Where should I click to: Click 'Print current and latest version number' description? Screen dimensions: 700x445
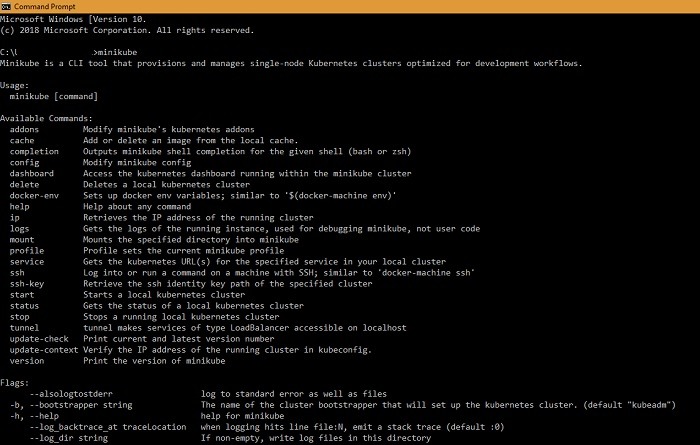179,339
